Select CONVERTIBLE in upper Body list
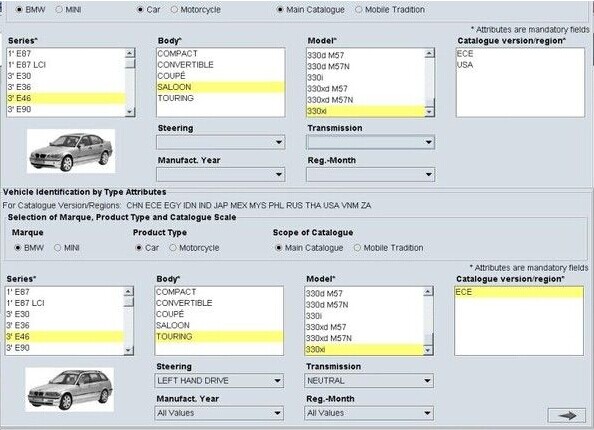The image size is (594, 430). pos(220,65)
